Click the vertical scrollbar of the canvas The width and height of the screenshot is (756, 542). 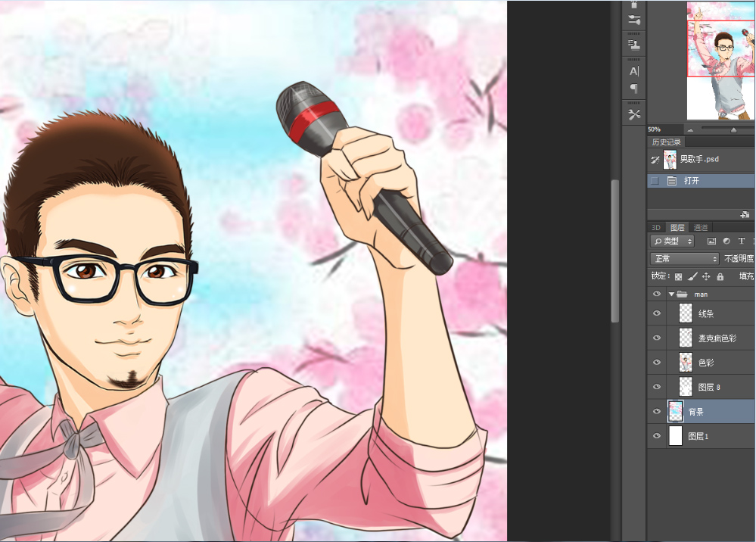(x=615, y=251)
